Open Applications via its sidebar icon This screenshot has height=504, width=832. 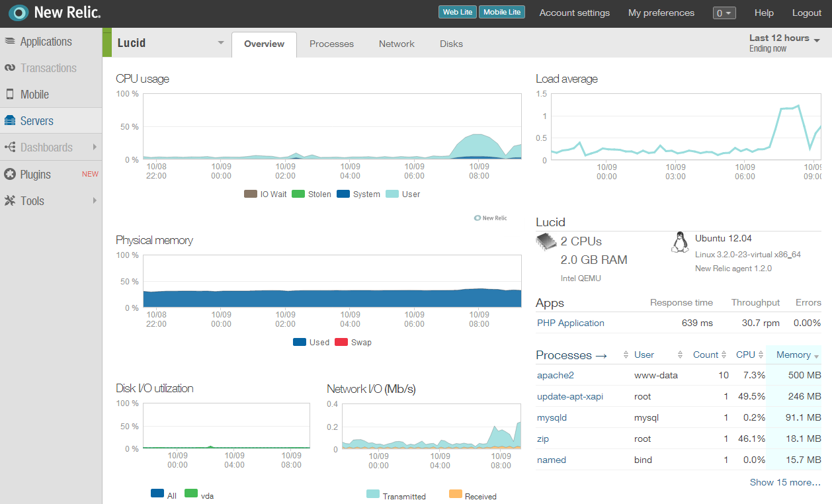[10, 41]
